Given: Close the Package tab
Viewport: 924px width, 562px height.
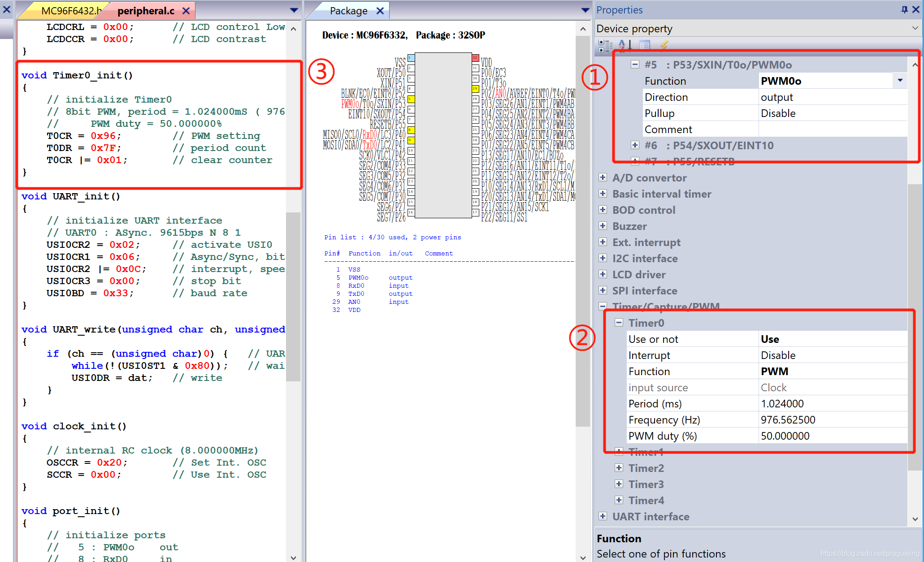Looking at the screenshot, I should 380,11.
